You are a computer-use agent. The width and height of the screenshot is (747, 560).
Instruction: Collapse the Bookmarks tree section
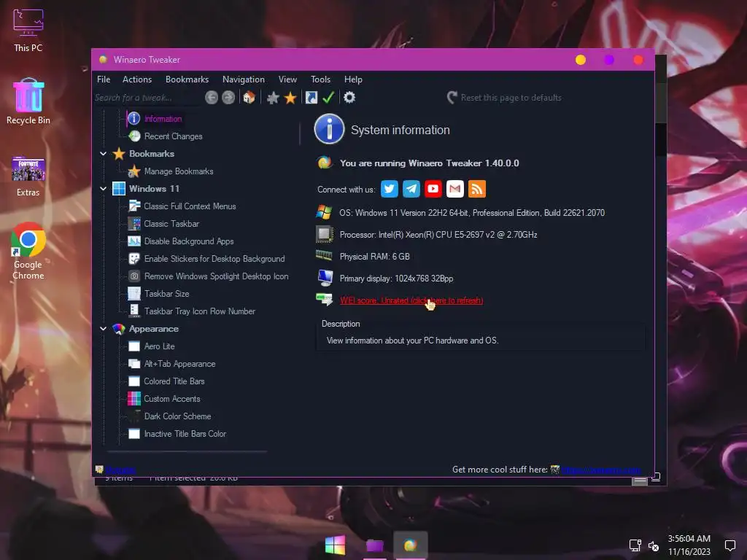(x=103, y=154)
